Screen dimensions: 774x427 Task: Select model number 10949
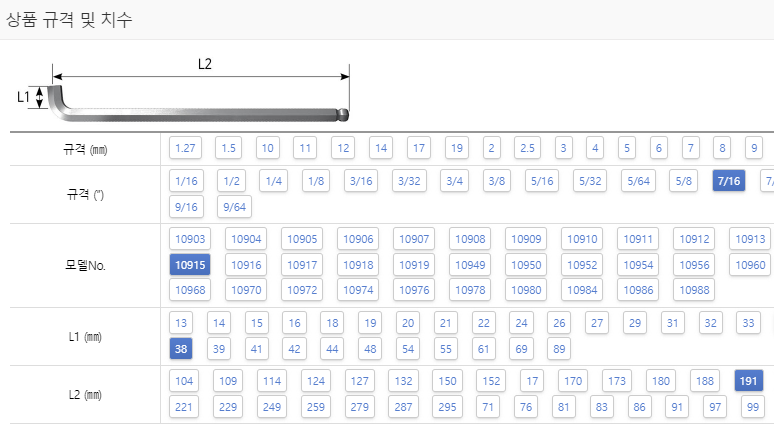(470, 265)
